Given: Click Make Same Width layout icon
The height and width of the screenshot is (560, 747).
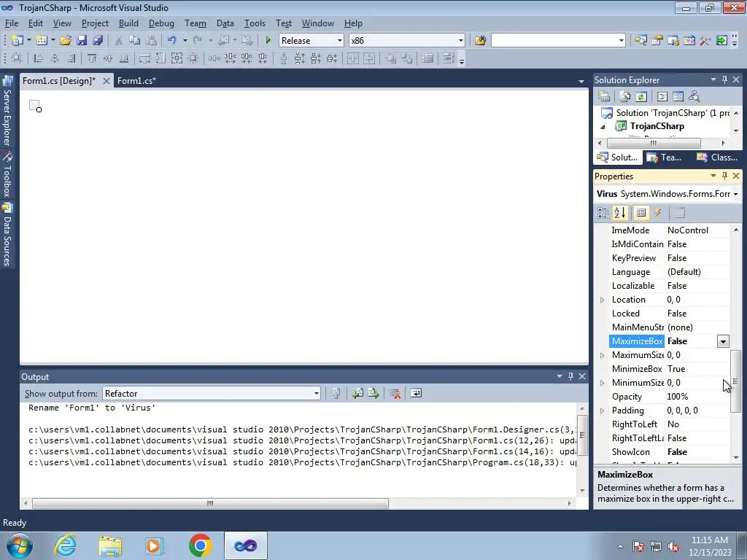Looking at the screenshot, I should [x=144, y=58].
